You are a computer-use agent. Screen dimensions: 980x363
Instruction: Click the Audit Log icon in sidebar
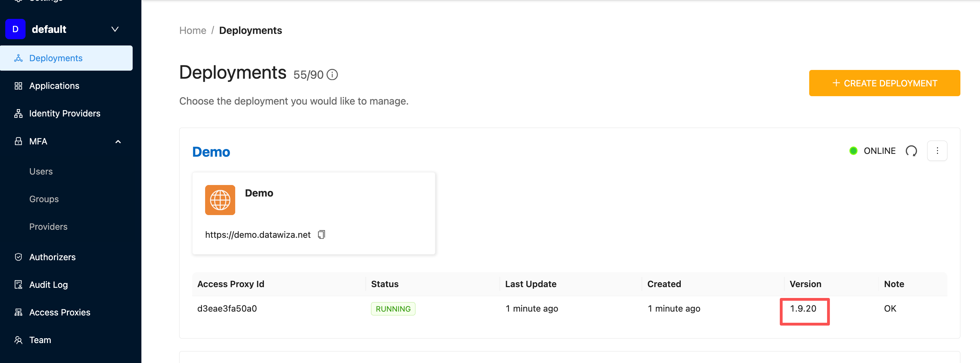[18, 285]
